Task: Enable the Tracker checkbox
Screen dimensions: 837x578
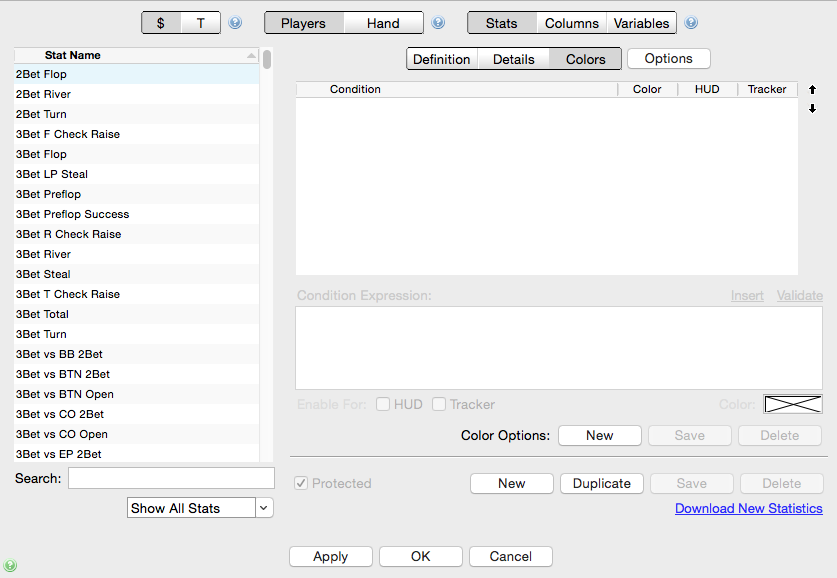Action: point(439,404)
